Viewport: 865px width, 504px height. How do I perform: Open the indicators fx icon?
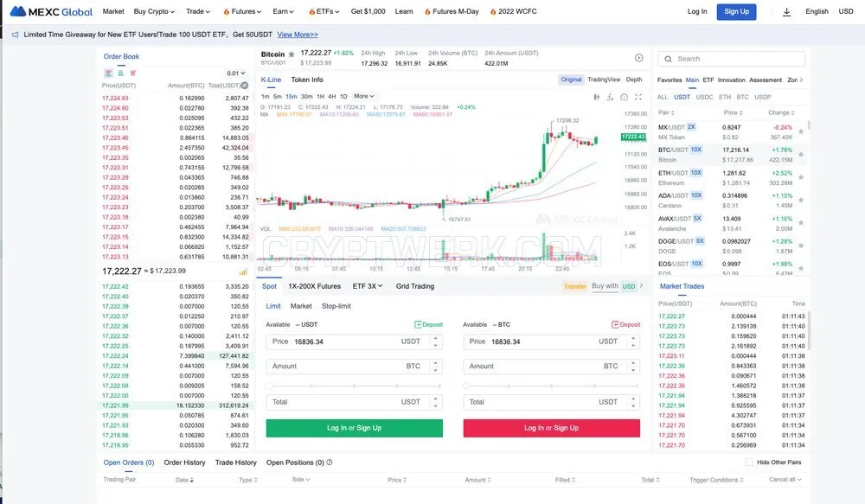pyautogui.click(x=610, y=97)
